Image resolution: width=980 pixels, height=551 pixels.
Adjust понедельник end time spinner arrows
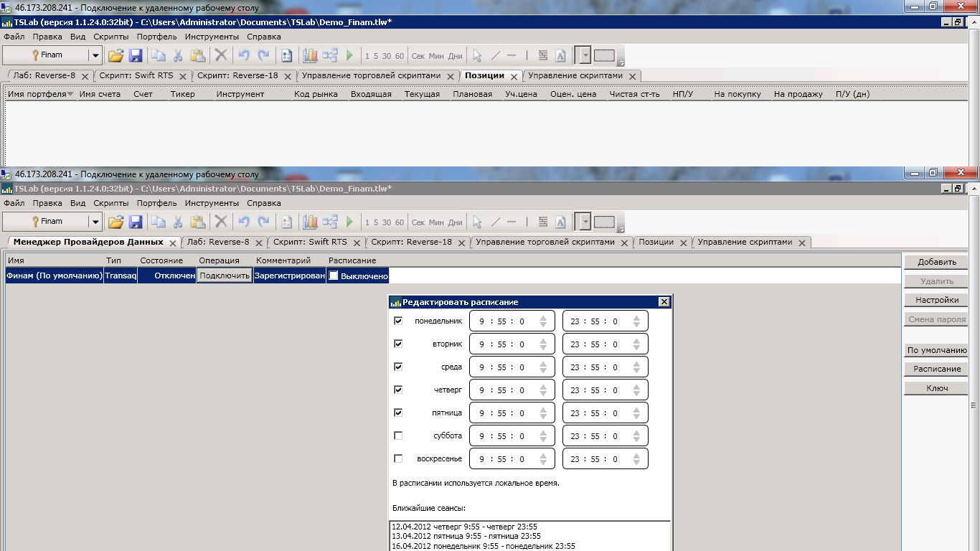[636, 321]
